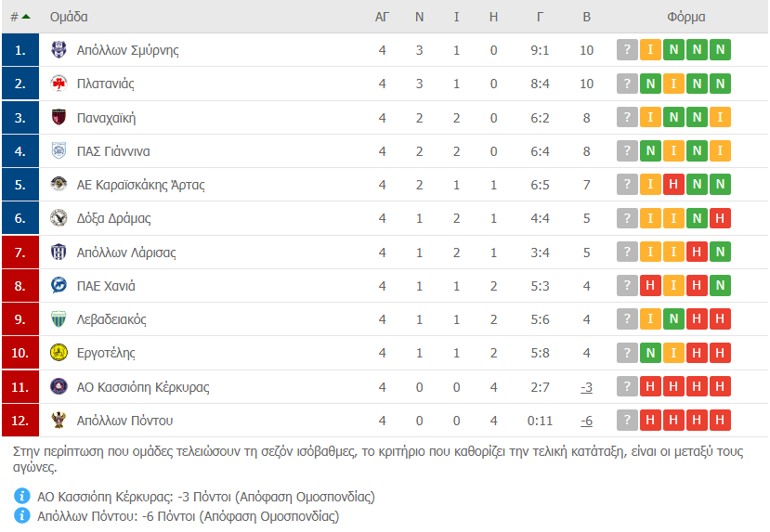
Task: Click the Απόλλων Πόντου team logo
Action: pos(59,421)
